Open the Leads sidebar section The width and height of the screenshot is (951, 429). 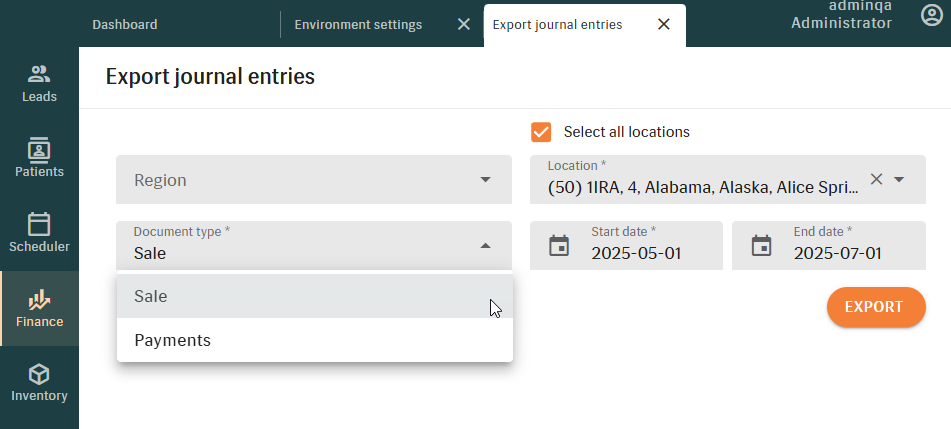pyautogui.click(x=39, y=84)
